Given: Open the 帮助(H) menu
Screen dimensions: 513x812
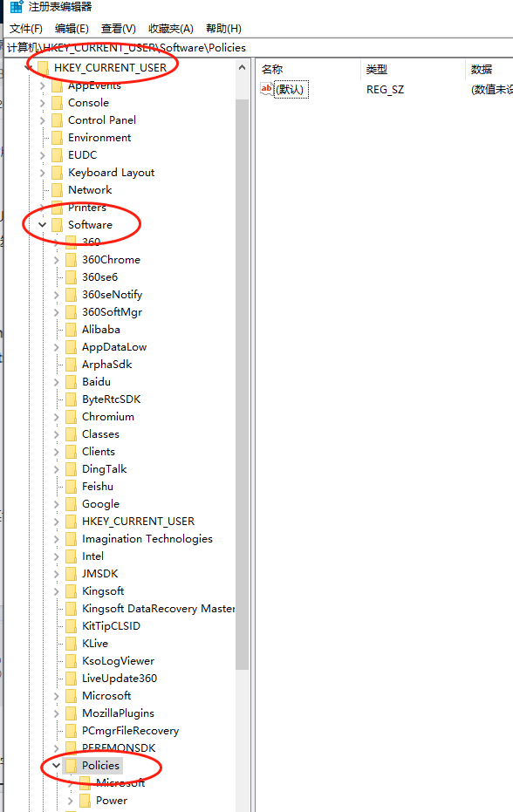Looking at the screenshot, I should [223, 29].
